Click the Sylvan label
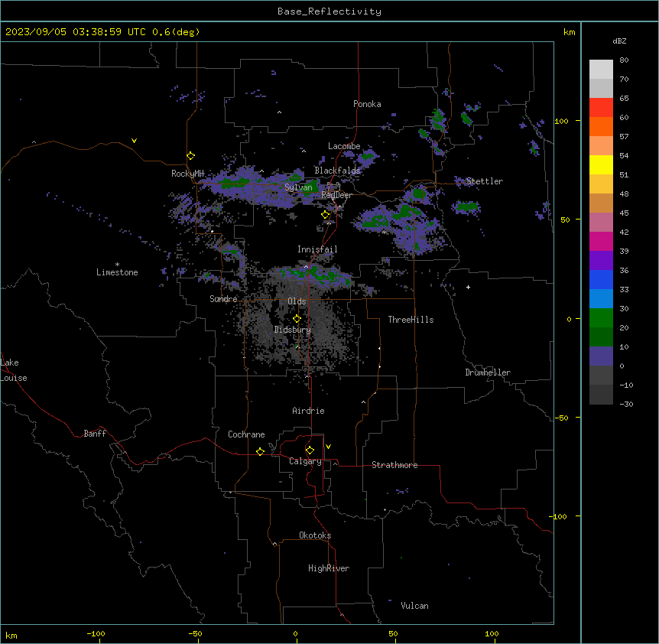Screen dimensions: 659x644 tap(298, 187)
